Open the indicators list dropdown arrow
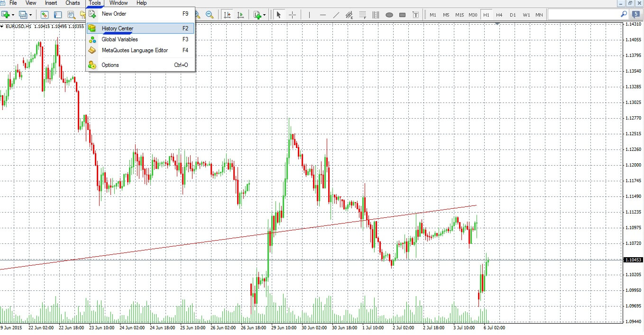644x335 pixels. 264,15
